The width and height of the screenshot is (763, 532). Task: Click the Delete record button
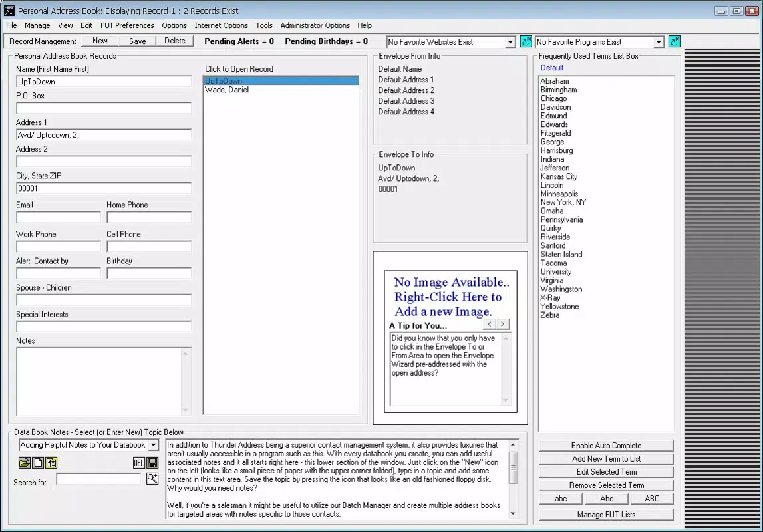click(x=175, y=41)
